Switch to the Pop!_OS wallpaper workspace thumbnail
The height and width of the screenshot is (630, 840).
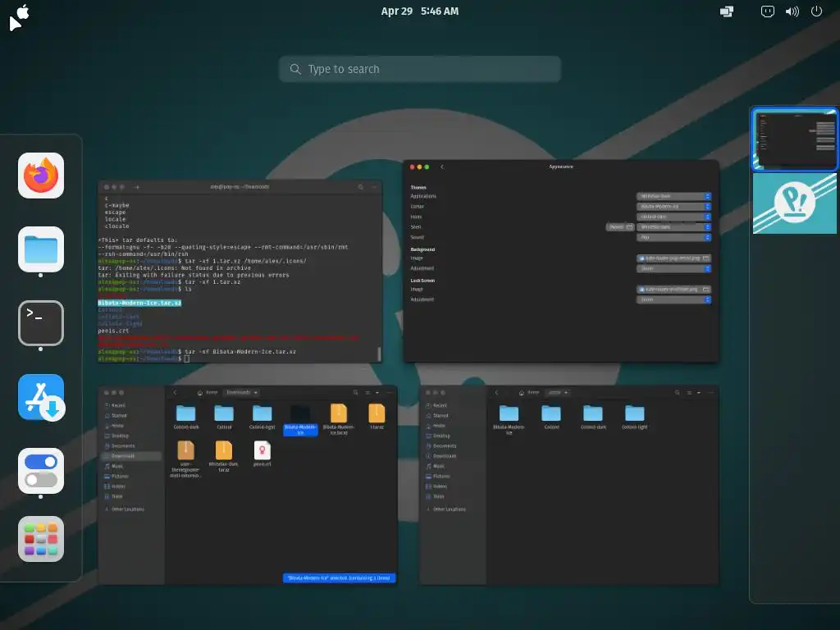pos(795,203)
